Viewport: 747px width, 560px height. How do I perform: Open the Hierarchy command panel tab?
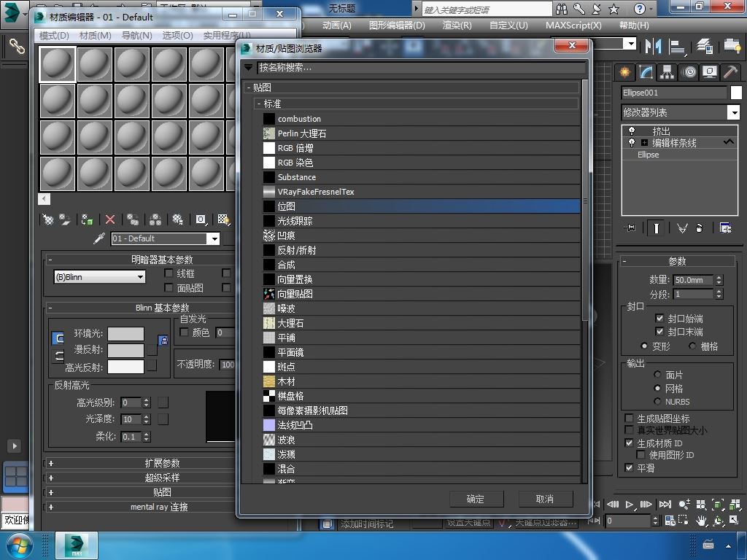[667, 72]
